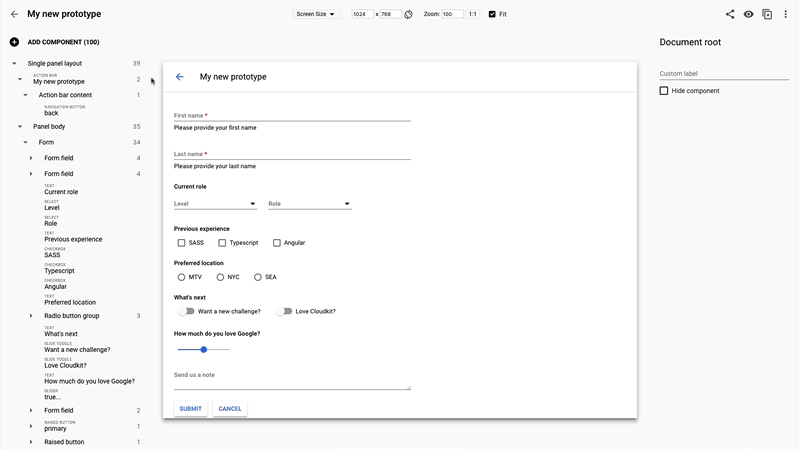Toggle the Fit checkbox
Screen dimensions: 800x450
pos(492,14)
